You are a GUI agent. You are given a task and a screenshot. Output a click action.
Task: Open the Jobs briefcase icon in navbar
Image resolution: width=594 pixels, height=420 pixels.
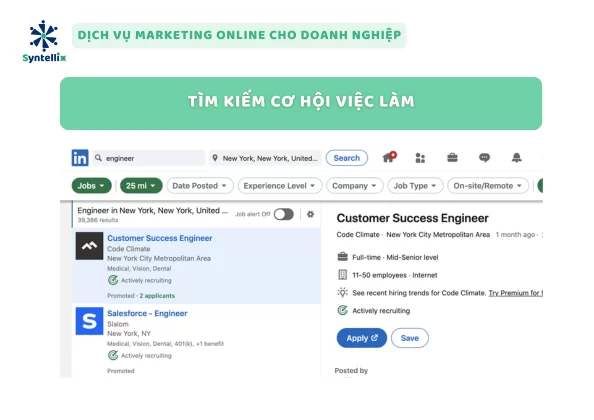[452, 158]
